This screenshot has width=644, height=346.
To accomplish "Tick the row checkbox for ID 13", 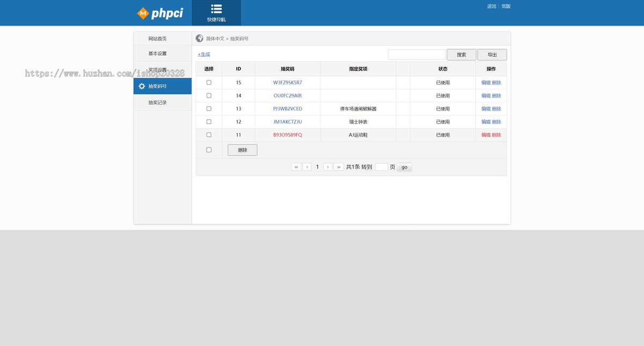I will [209, 108].
